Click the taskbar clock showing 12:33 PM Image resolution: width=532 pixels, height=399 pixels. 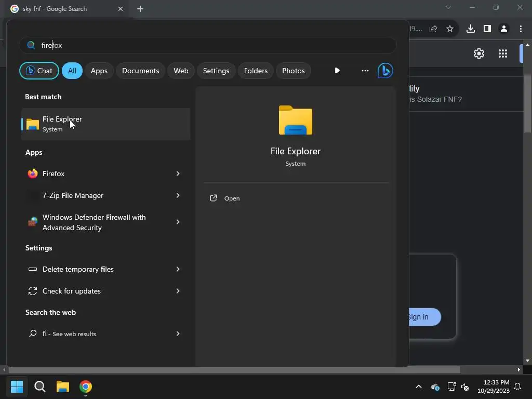point(494,387)
